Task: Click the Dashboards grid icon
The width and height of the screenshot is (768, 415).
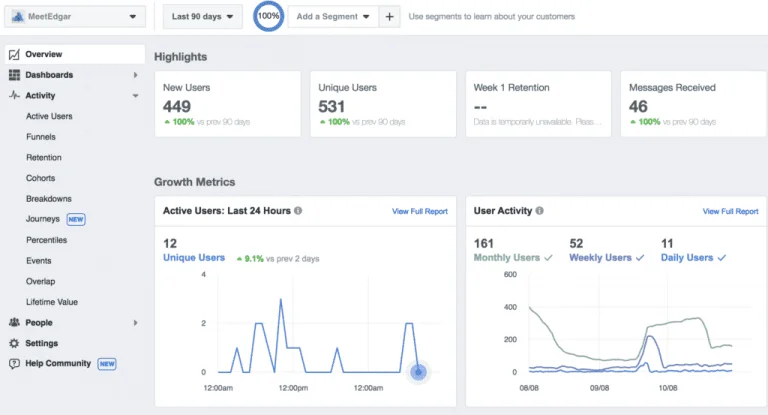Action: point(14,75)
